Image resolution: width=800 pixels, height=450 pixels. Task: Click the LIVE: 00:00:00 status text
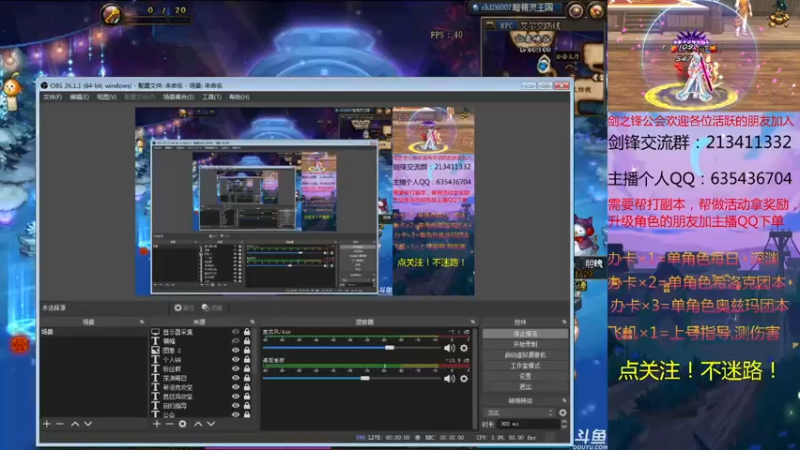point(388,438)
